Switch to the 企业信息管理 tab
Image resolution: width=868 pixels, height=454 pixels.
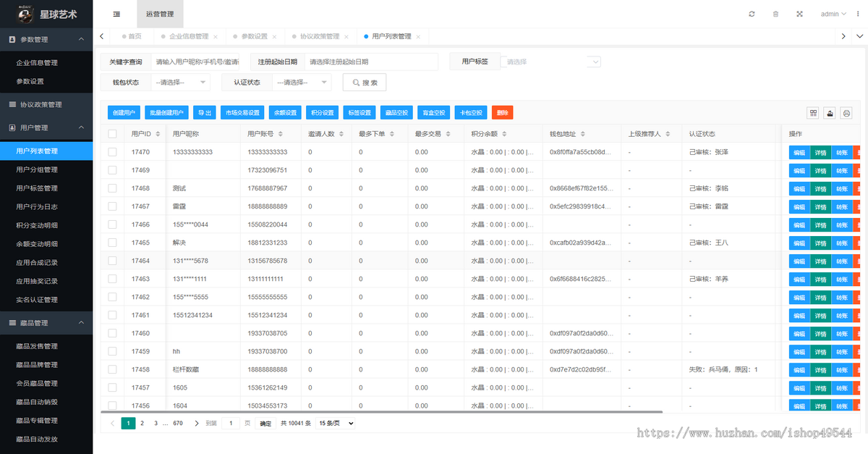(189, 36)
